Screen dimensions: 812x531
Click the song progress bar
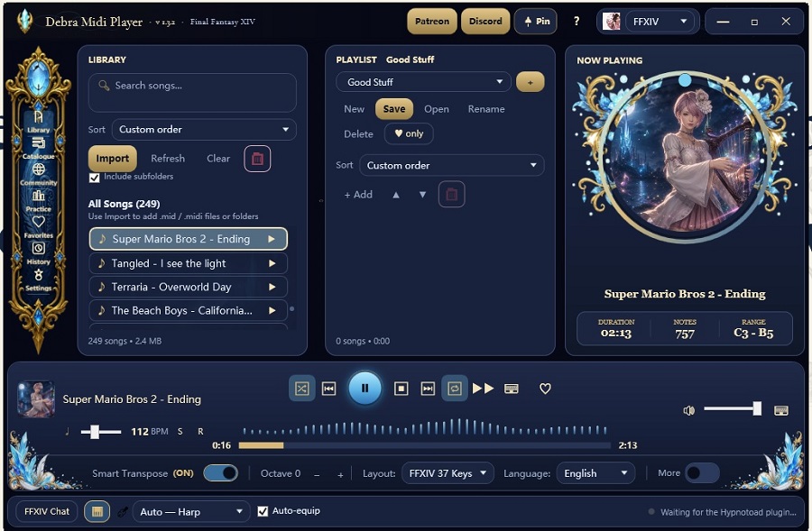pos(424,445)
